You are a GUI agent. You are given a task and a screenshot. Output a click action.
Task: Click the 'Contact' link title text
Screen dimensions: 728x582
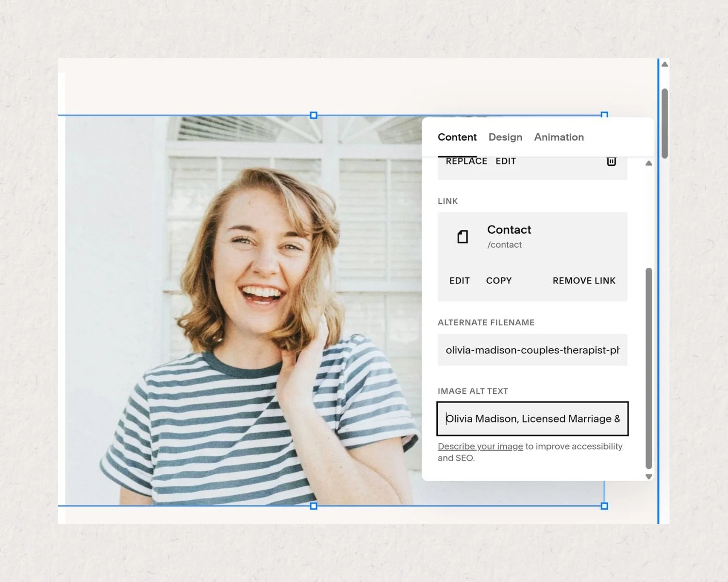(509, 230)
